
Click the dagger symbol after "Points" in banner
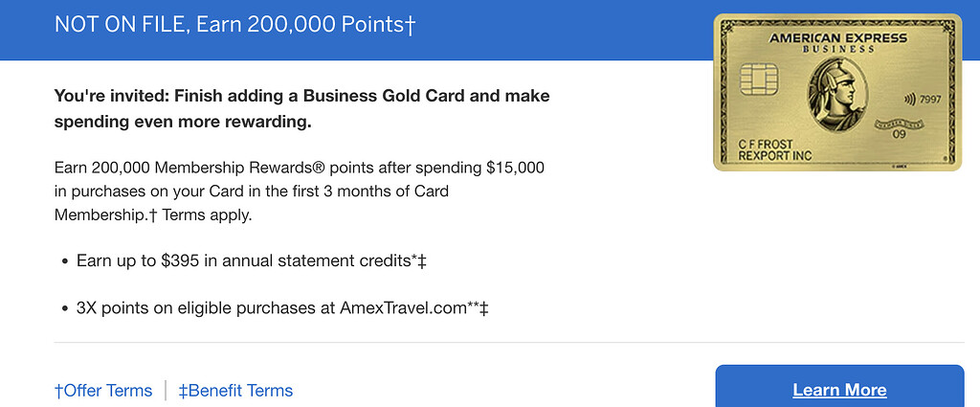coord(411,25)
